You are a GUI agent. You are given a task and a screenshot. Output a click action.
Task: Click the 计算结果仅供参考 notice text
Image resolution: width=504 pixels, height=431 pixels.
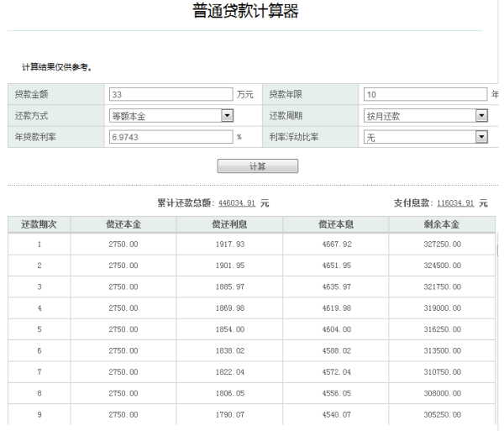coord(57,67)
